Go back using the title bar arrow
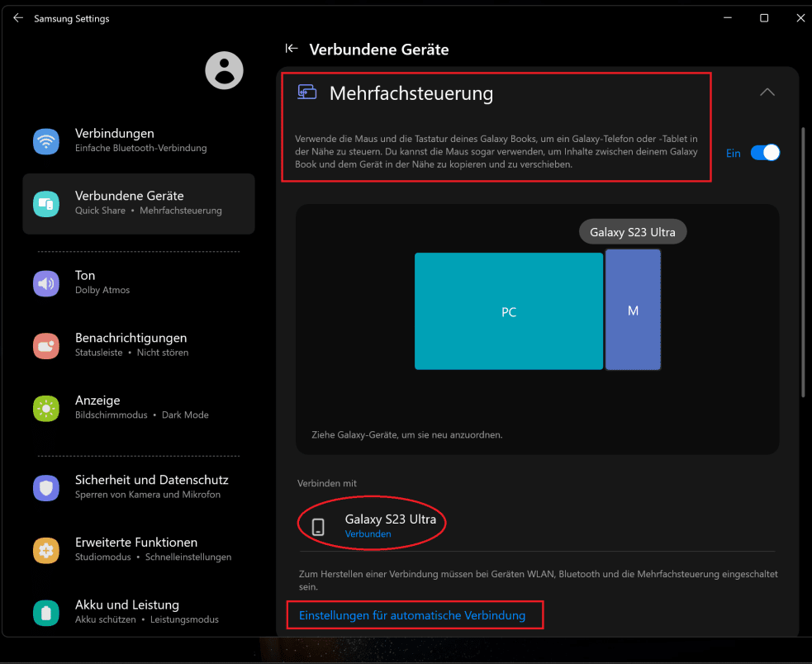This screenshot has height=664, width=812. pyautogui.click(x=18, y=18)
